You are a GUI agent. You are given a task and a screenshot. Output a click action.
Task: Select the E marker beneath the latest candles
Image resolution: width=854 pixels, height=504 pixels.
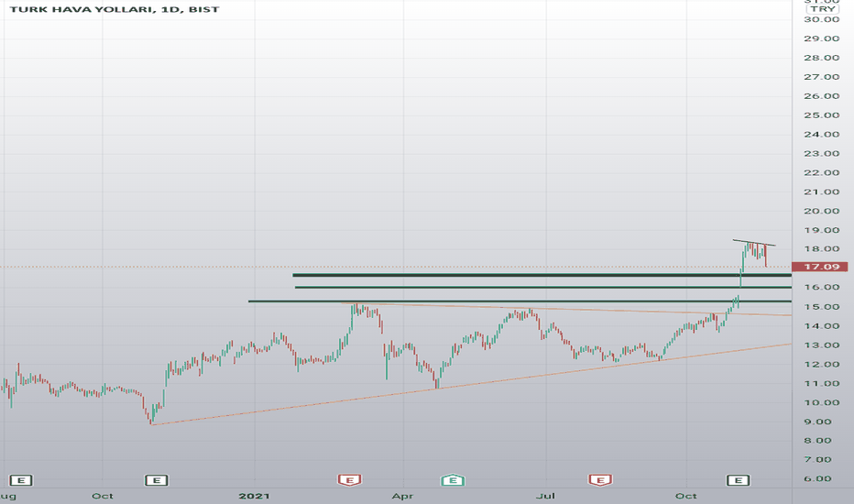[x=739, y=480]
